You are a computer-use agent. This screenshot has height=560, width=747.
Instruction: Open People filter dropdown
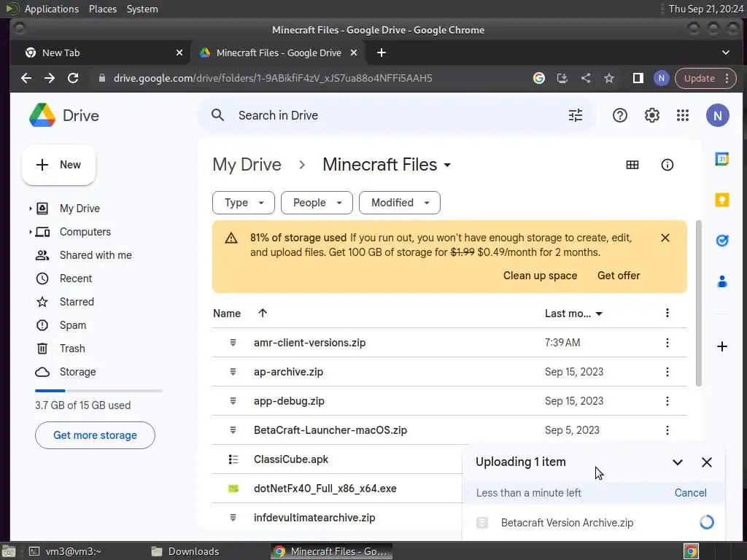317,203
